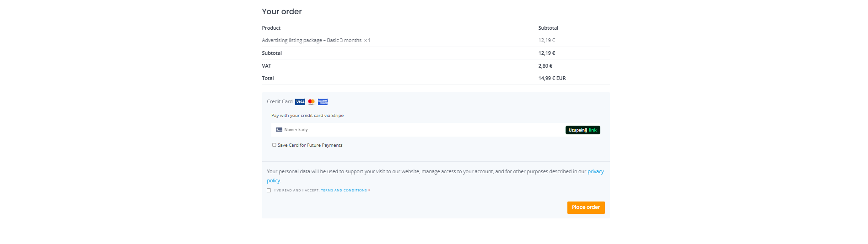
Task: Click the Mastercard logo
Action: tap(312, 102)
